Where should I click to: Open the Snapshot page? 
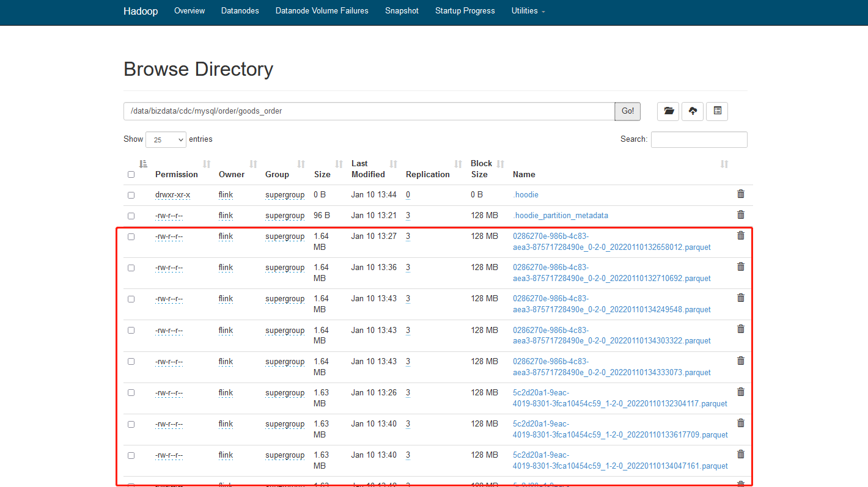402,11
